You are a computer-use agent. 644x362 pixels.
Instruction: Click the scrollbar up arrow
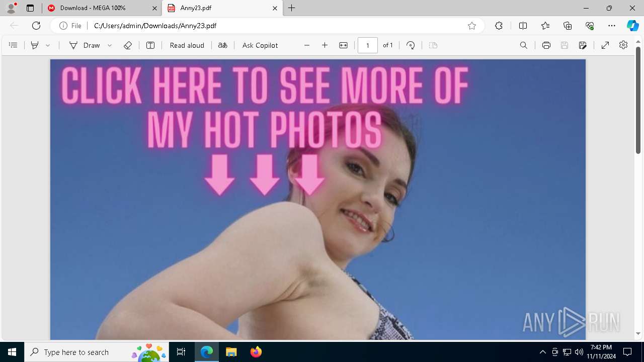pyautogui.click(x=638, y=41)
